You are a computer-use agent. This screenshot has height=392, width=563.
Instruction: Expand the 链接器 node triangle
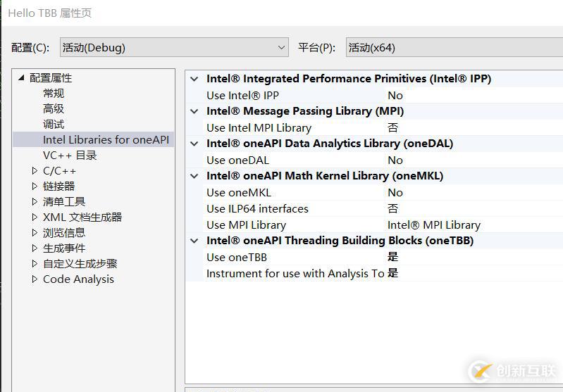point(35,186)
